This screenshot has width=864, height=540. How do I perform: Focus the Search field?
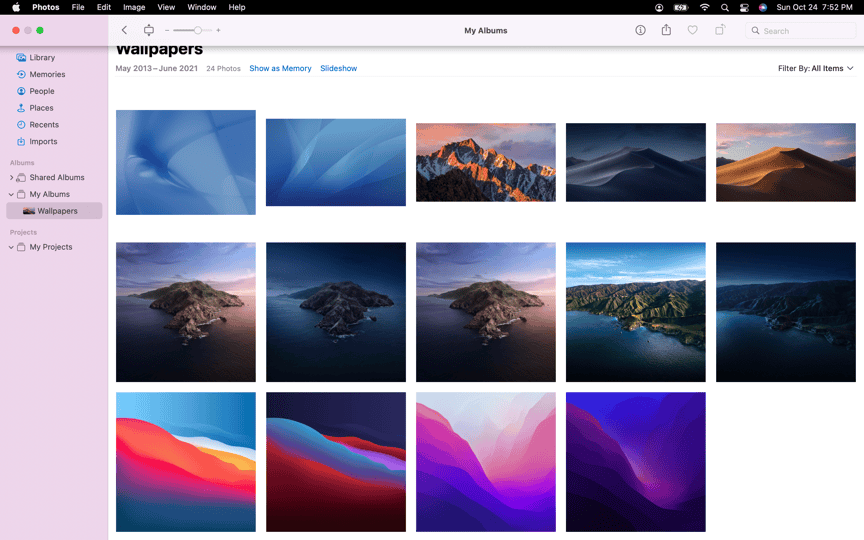point(801,31)
